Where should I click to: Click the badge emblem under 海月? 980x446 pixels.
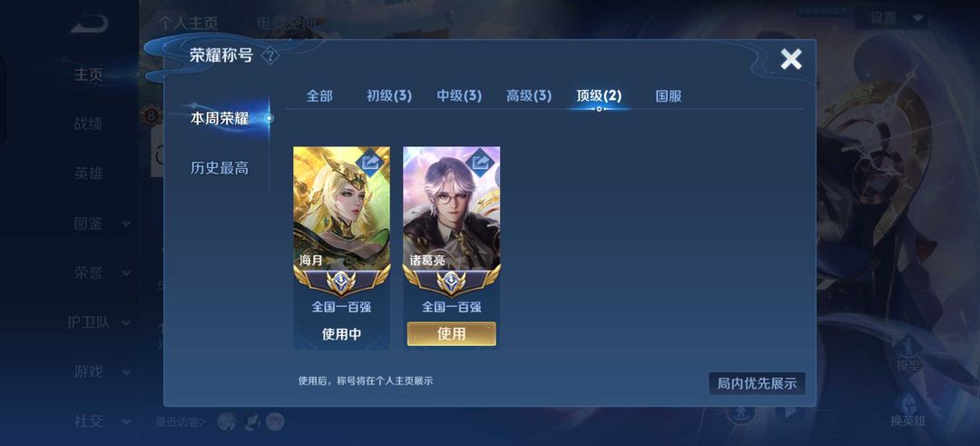click(341, 282)
